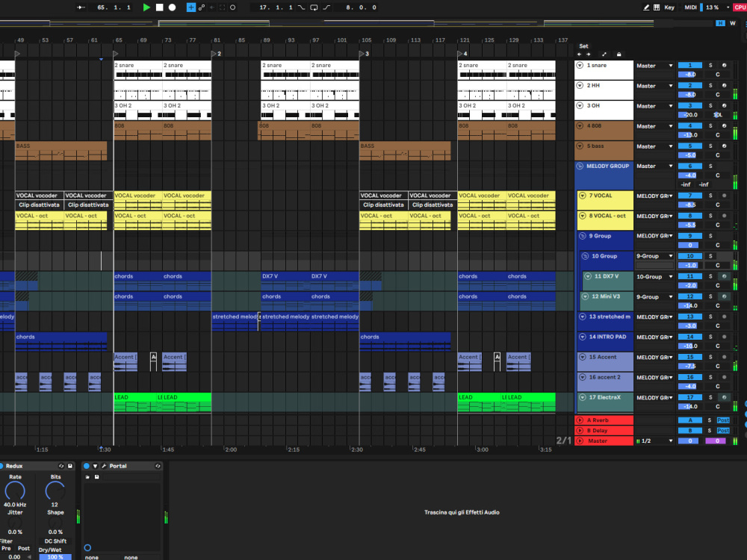Toggle the Punch-In switch icon
The width and height of the screenshot is (747, 560).
click(301, 7)
